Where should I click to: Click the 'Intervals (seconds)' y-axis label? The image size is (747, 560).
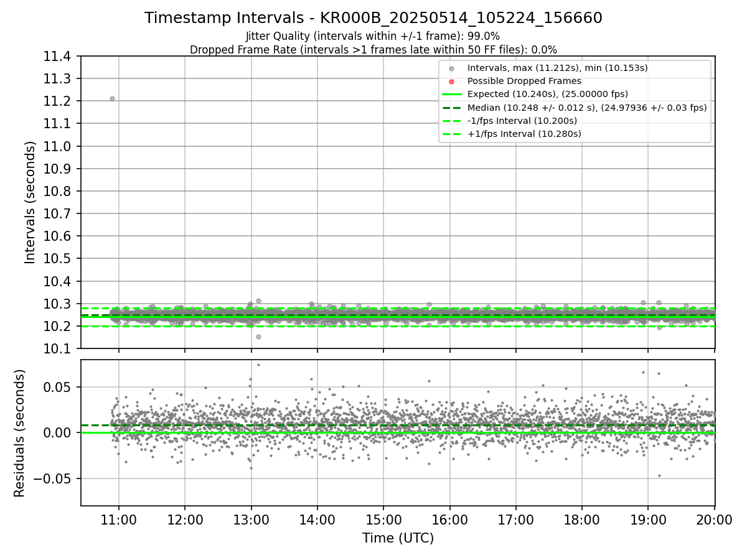pyautogui.click(x=31, y=202)
